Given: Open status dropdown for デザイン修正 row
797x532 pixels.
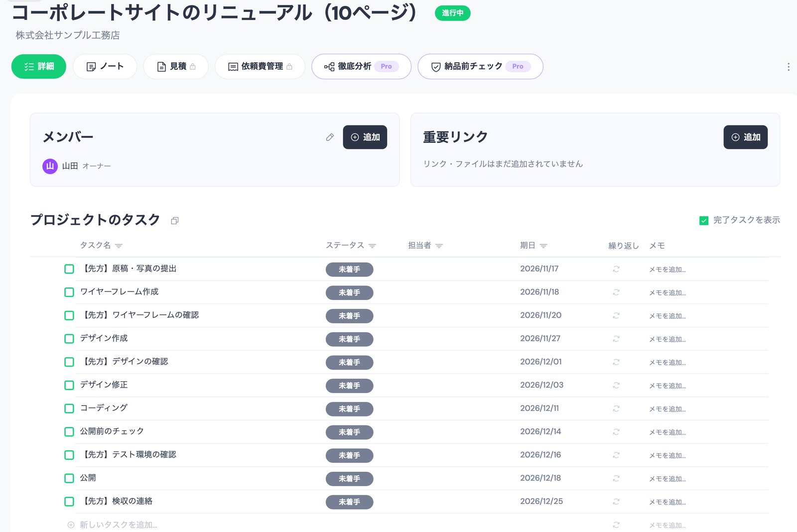Looking at the screenshot, I should [x=349, y=386].
